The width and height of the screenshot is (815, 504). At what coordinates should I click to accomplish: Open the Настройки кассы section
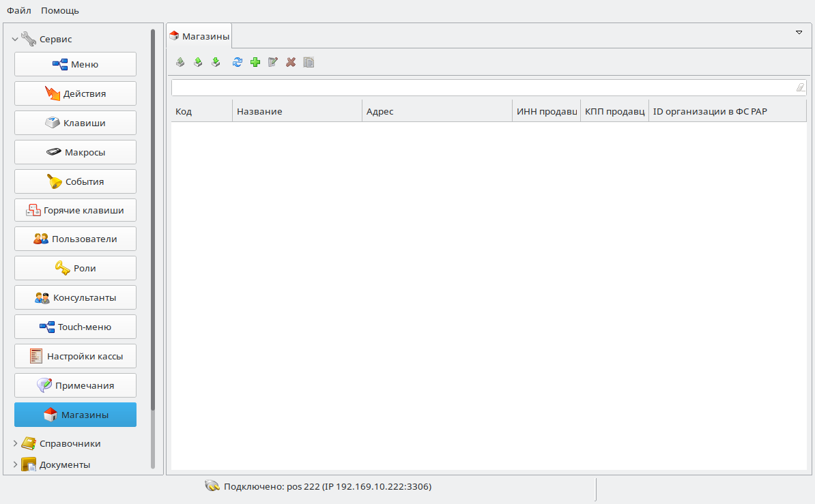pyautogui.click(x=75, y=356)
